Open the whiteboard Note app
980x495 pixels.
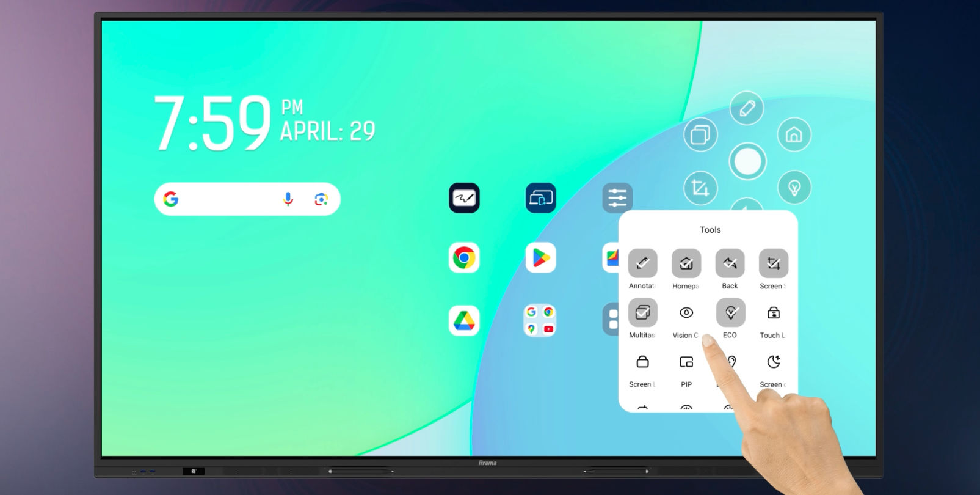point(464,198)
